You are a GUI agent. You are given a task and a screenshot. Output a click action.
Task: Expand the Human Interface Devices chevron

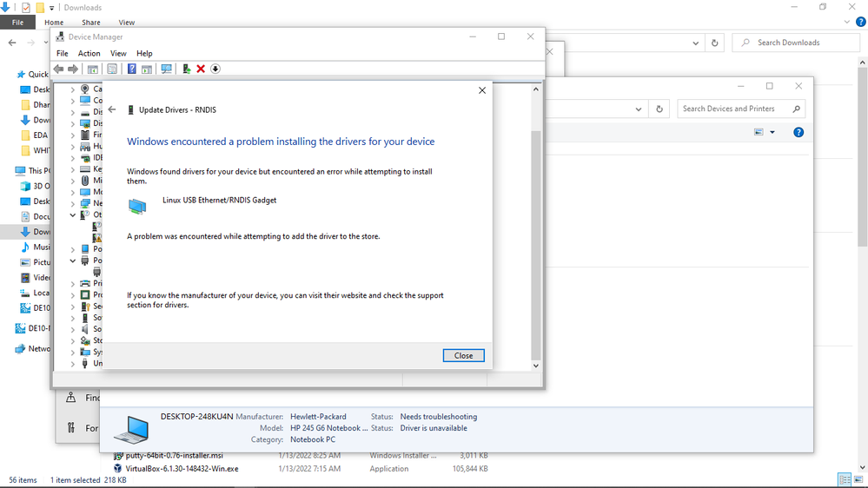(x=72, y=146)
